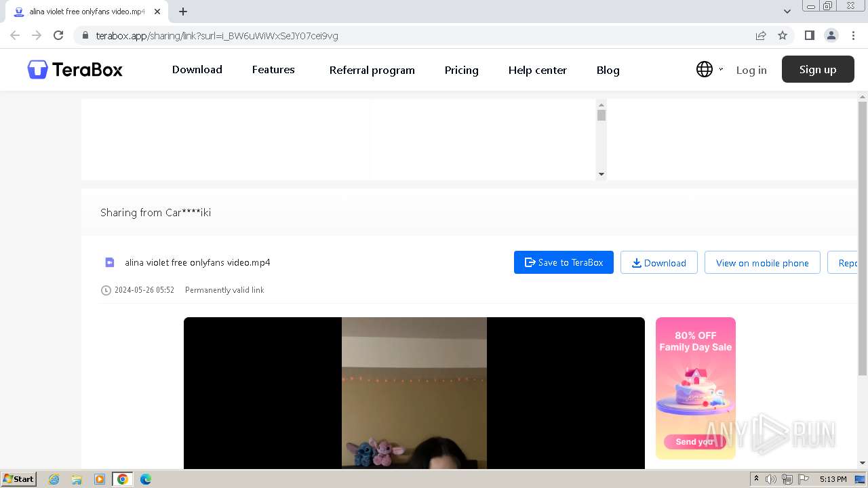Open the Download menu item
The height and width of the screenshot is (488, 868).
[x=197, y=69]
